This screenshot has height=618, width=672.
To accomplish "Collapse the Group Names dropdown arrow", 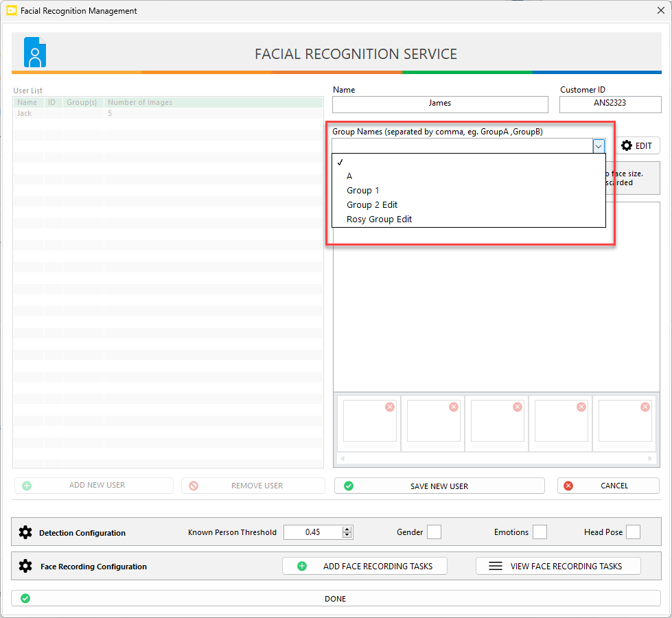I will [599, 145].
